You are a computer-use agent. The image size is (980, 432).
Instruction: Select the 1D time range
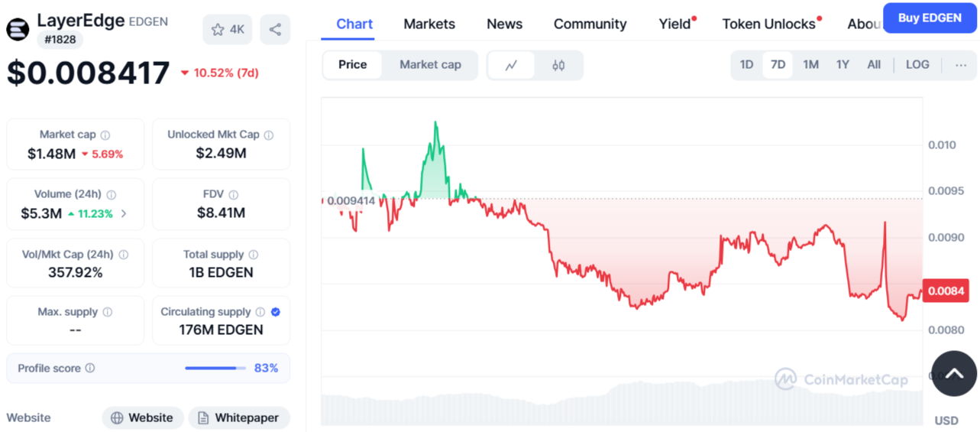point(746,65)
